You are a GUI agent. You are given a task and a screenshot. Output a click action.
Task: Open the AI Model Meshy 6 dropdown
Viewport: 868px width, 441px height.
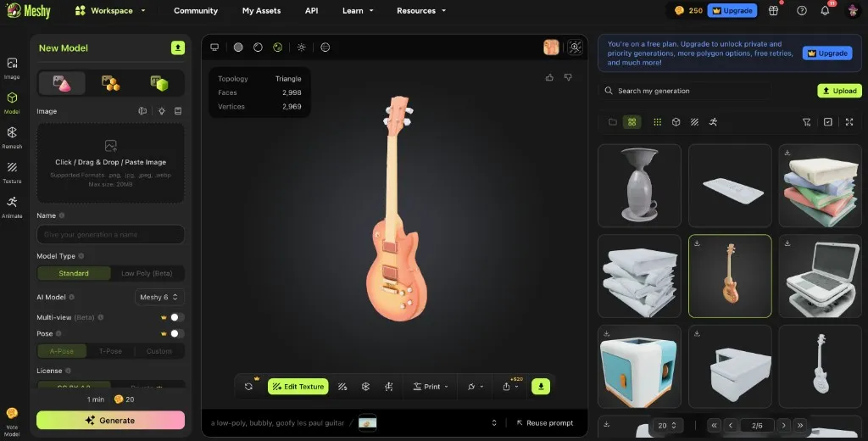tap(159, 297)
